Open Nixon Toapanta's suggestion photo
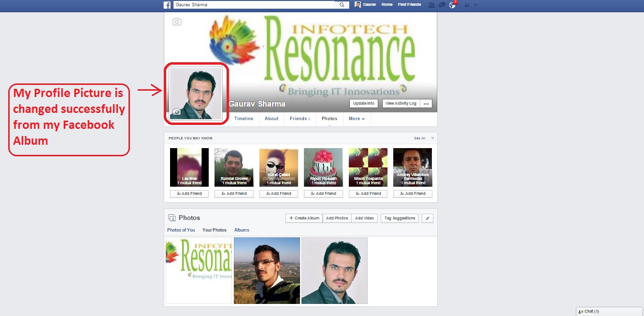This screenshot has height=316, width=644. tap(368, 167)
